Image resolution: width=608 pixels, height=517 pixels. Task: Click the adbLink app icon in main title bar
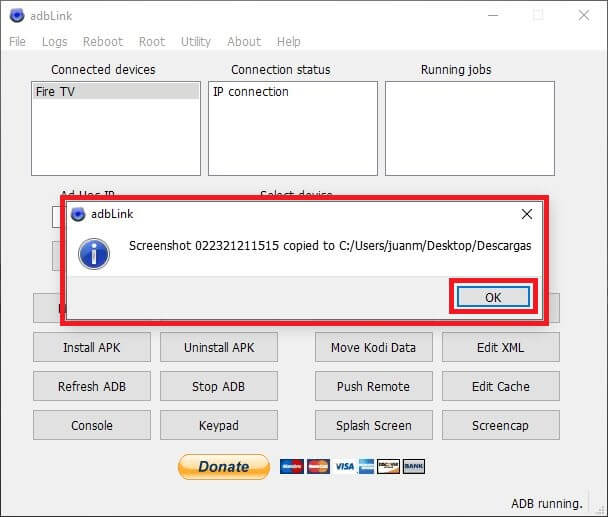click(17, 16)
